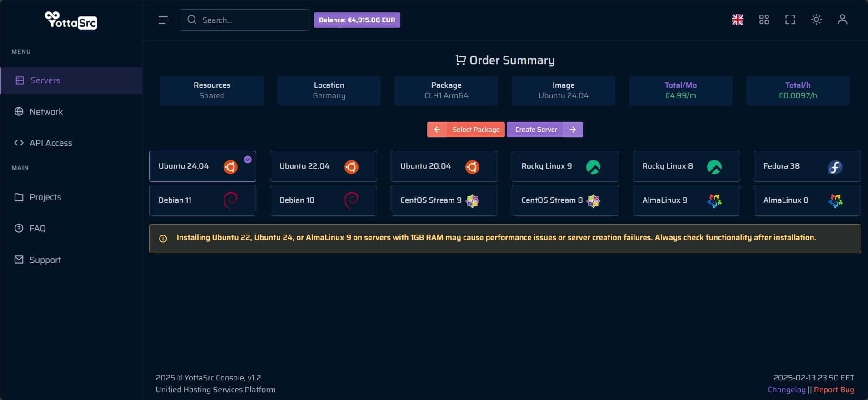Screen dimensions: 868x400
Task: Click the AlmaLinux 9 logo
Action: coord(714,200)
